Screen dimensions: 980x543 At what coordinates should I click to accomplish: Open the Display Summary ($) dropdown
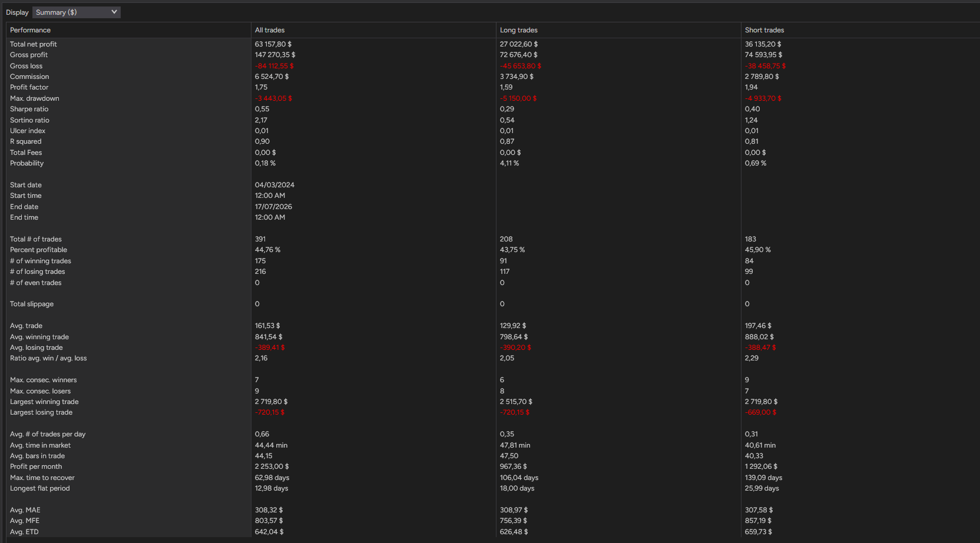click(x=77, y=12)
